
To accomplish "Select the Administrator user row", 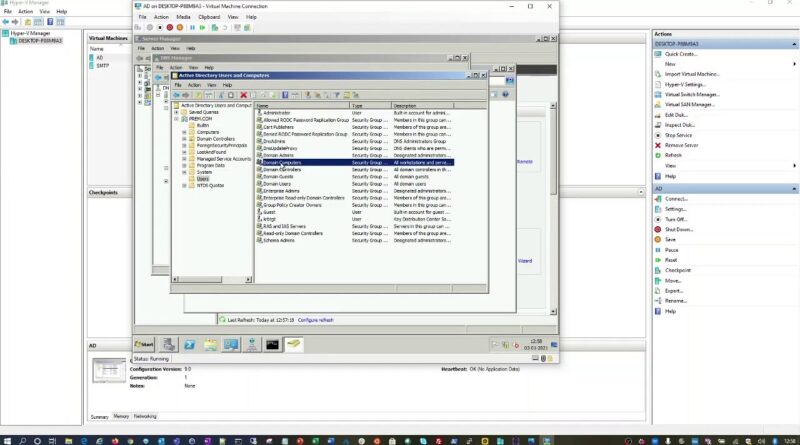I will click(355, 113).
